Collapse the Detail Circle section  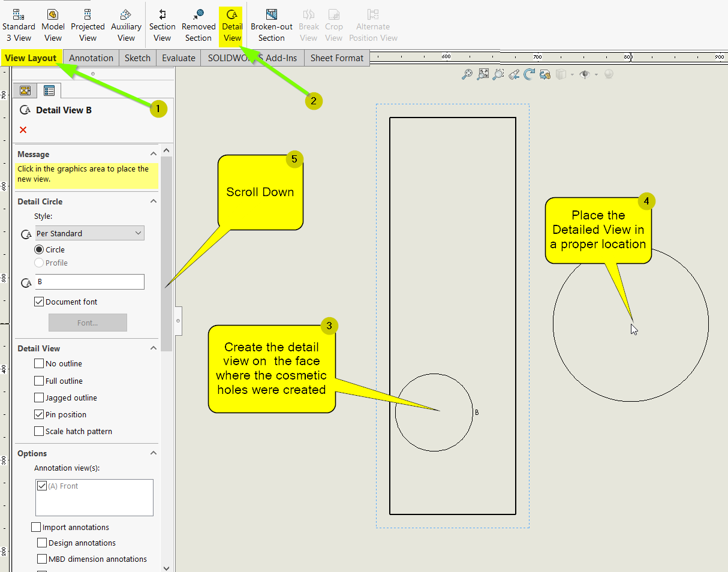[154, 201]
